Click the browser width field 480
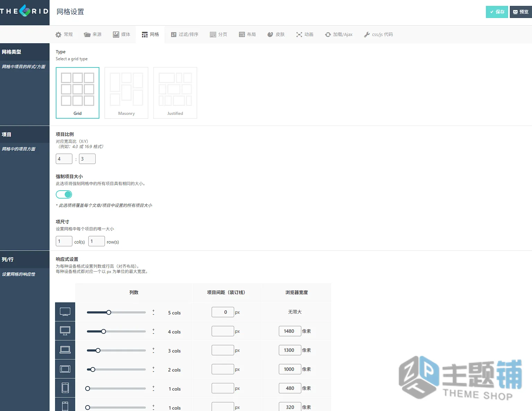Screen dimensions: 532x411 [290, 388]
